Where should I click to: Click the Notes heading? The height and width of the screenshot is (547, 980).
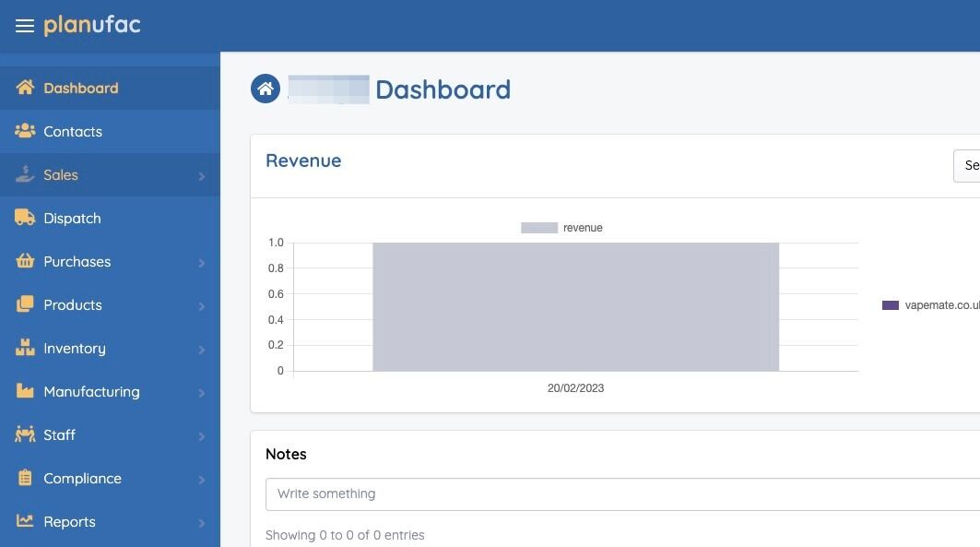[x=286, y=454]
